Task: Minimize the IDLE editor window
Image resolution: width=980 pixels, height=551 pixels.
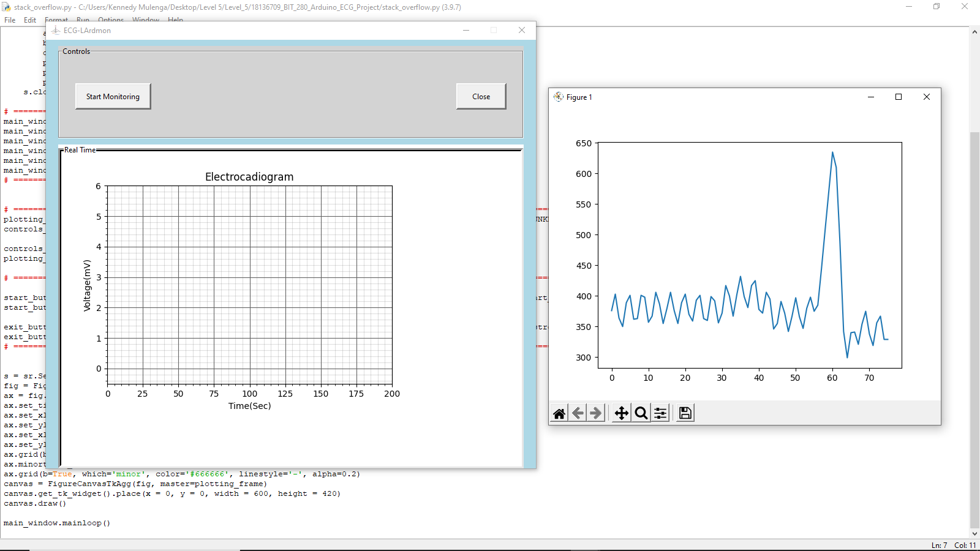Action: click(909, 7)
